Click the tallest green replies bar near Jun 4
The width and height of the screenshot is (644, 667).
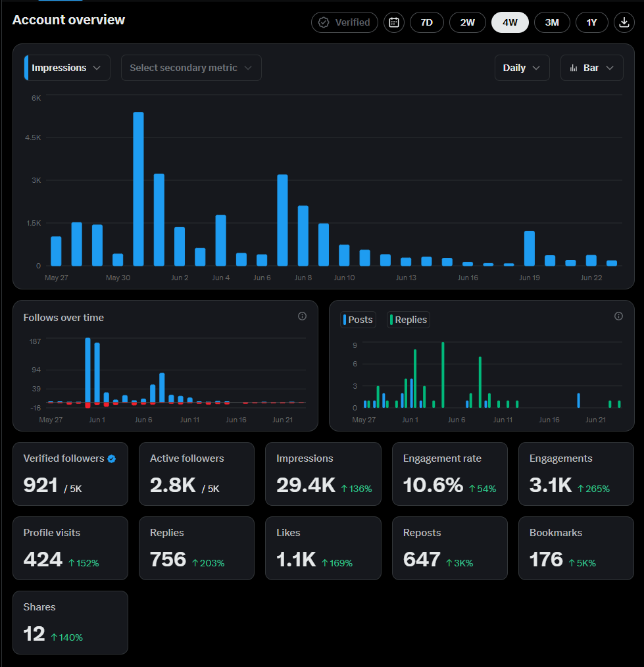click(443, 375)
